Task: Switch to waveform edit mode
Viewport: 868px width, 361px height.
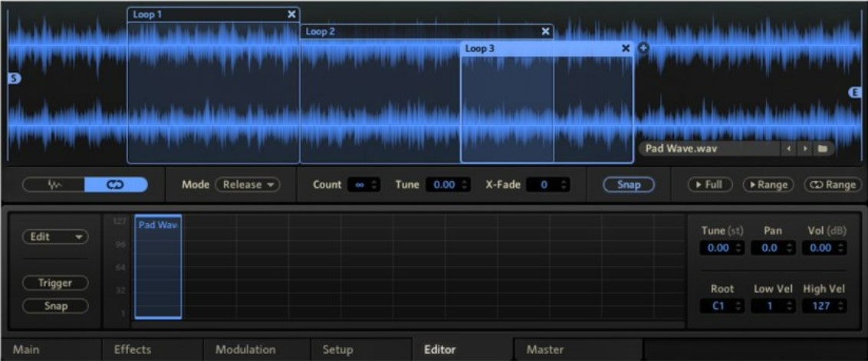Action: tap(54, 185)
